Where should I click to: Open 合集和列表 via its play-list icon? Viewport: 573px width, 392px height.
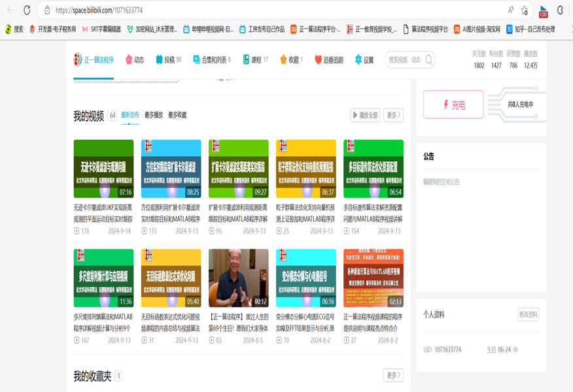coord(196,59)
